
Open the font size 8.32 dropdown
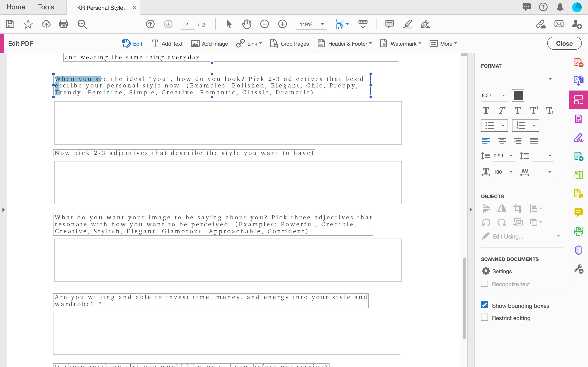pos(504,95)
